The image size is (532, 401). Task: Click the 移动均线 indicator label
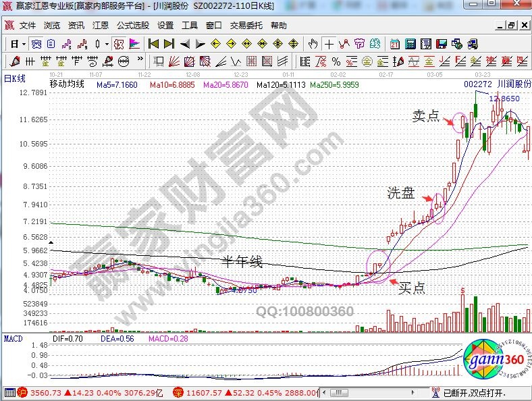pos(67,85)
